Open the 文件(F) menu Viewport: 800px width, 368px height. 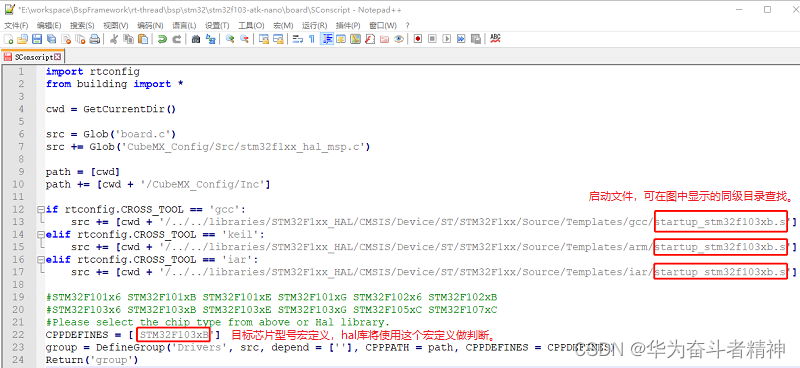(16, 26)
